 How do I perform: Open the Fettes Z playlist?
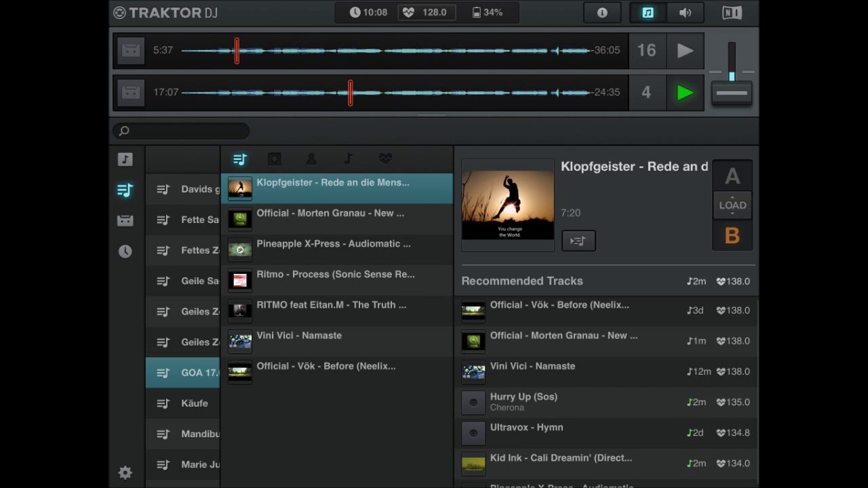[183, 250]
